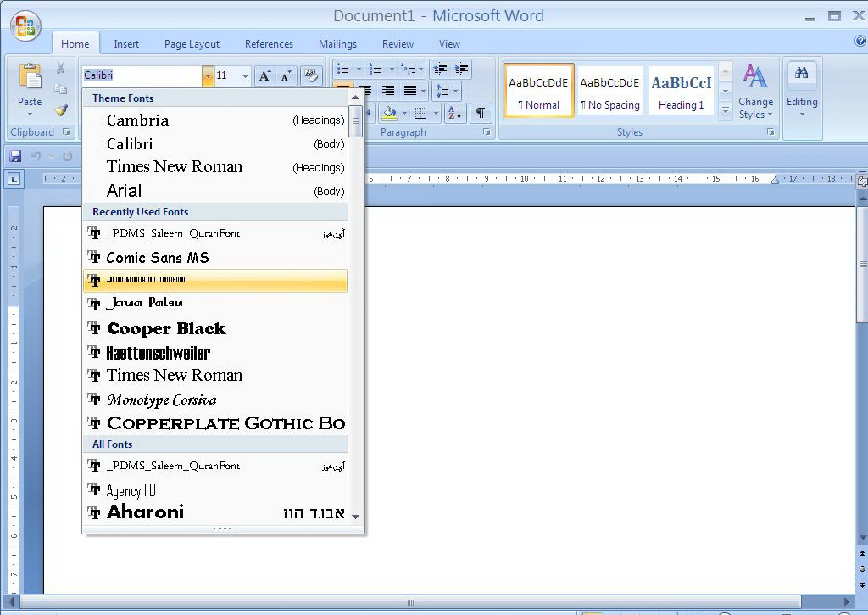Click the font name input field
868x615 pixels.
142,75
